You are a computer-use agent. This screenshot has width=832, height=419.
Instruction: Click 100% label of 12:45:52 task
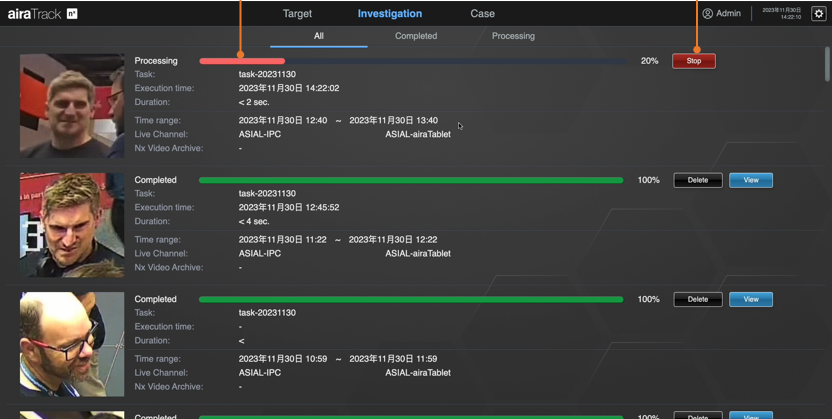coord(648,180)
